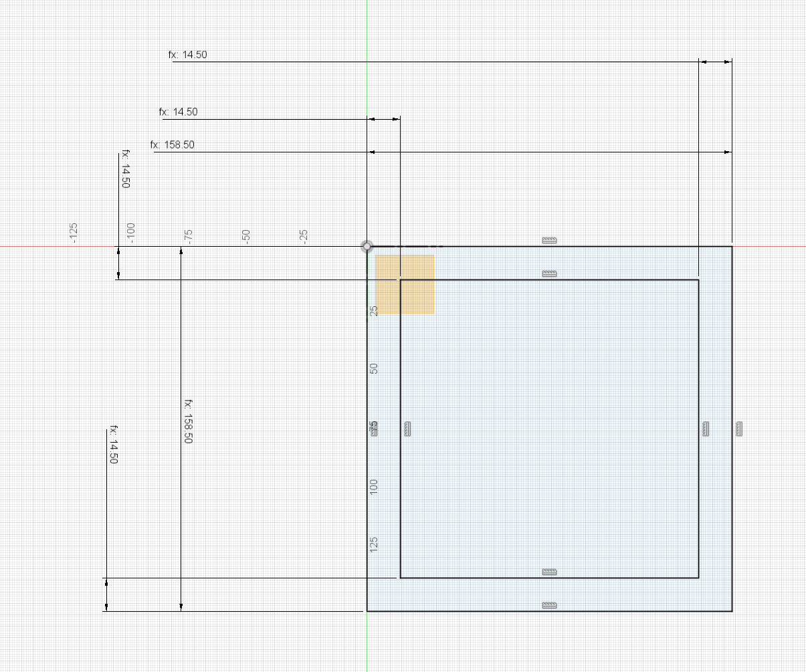Select topmost horizontal fx: 14.50 dimension label

tap(188, 55)
